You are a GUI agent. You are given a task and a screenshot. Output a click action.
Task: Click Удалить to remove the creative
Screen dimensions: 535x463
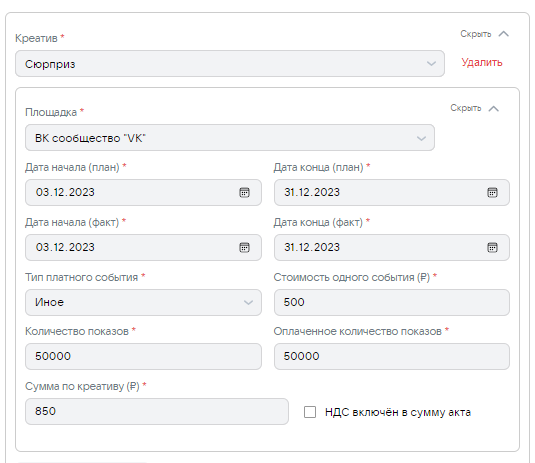click(482, 62)
